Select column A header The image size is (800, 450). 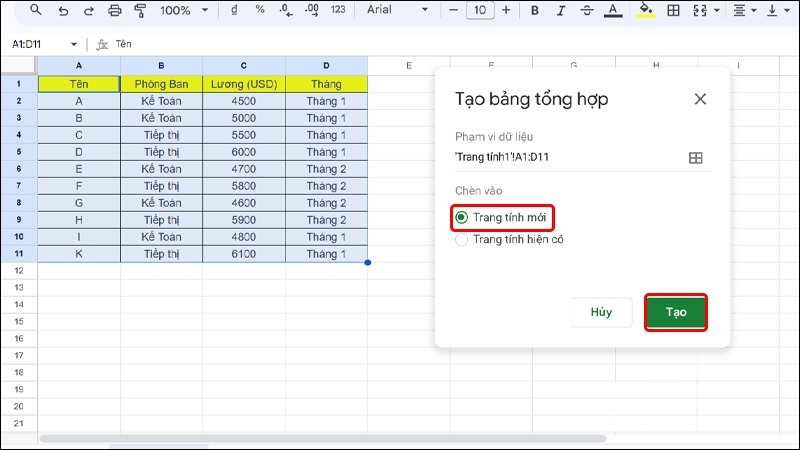(x=79, y=65)
